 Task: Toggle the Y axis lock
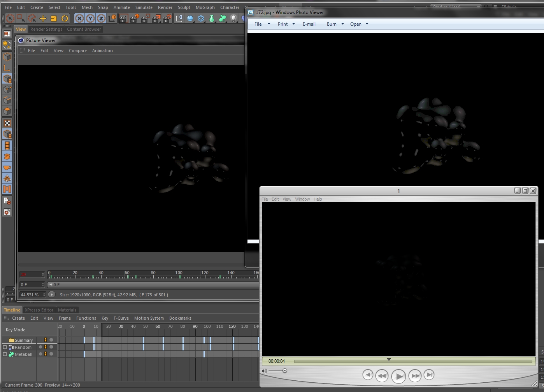point(90,18)
